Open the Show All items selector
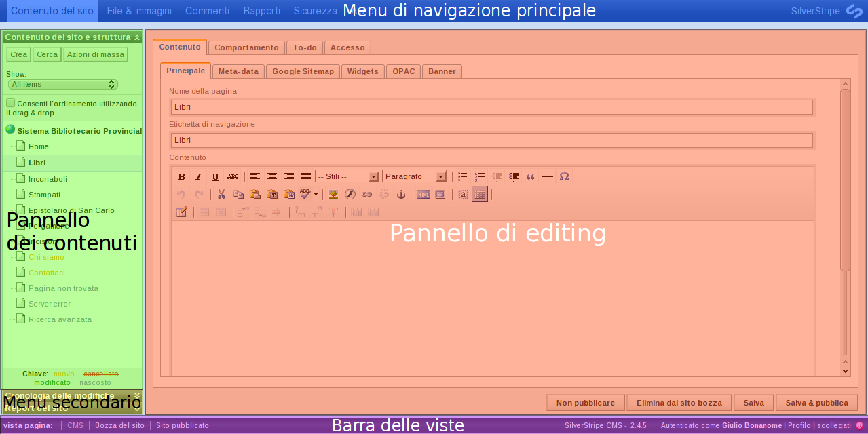This screenshot has height=434, width=868. click(62, 84)
